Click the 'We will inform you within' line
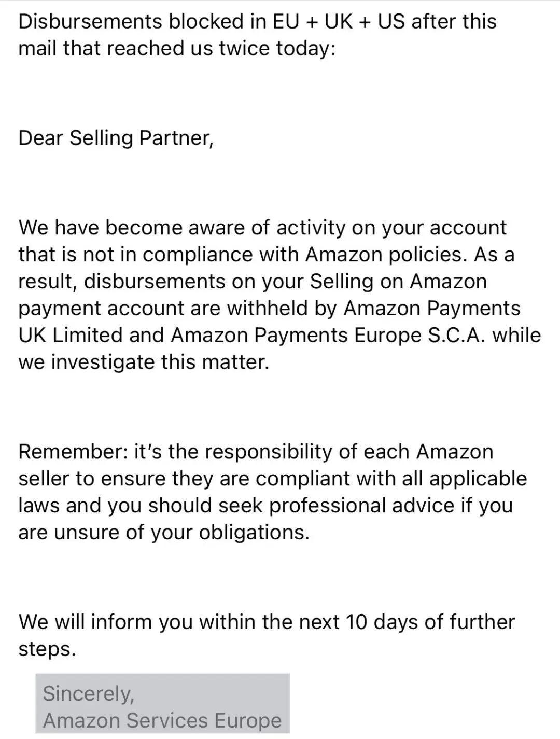The width and height of the screenshot is (560, 739). pos(267,622)
